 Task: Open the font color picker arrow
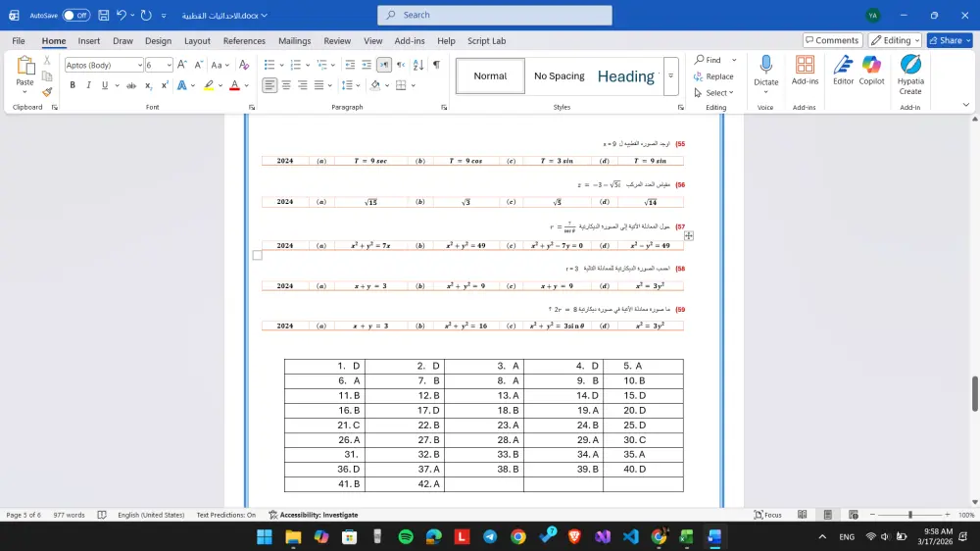246,85
